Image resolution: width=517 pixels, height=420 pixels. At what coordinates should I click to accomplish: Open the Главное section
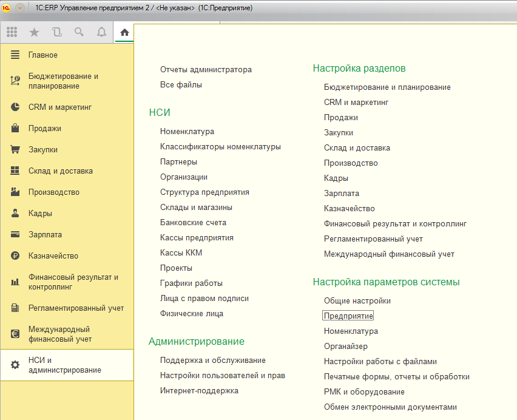(43, 55)
